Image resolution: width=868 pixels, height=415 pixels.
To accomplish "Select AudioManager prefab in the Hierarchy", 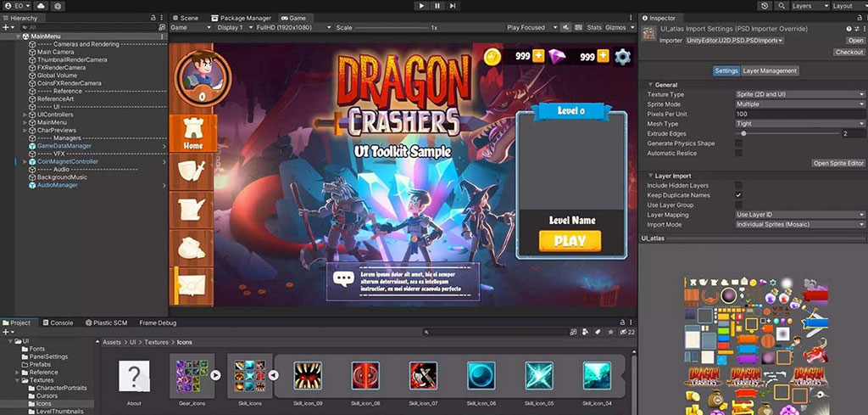I will 57,185.
